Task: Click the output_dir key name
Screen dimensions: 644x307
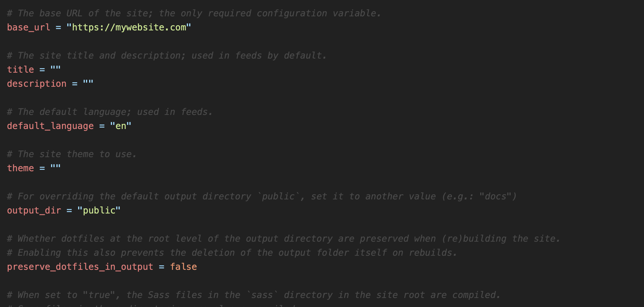Action: tap(34, 210)
